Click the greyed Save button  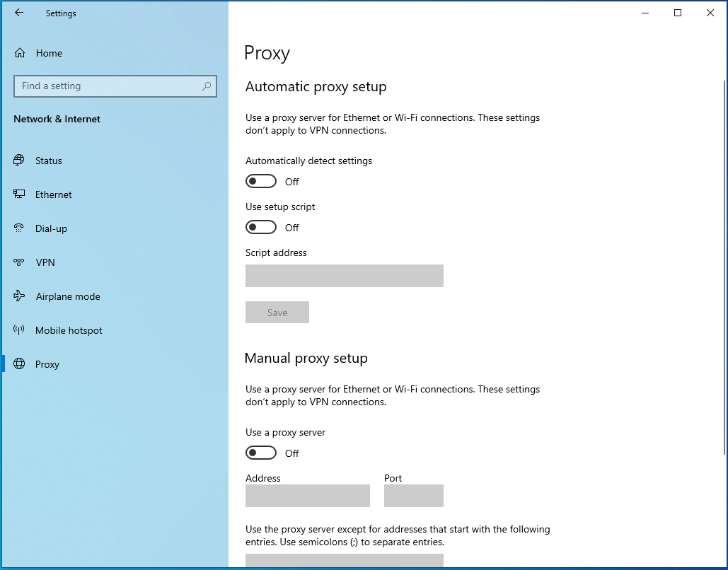pos(277,313)
